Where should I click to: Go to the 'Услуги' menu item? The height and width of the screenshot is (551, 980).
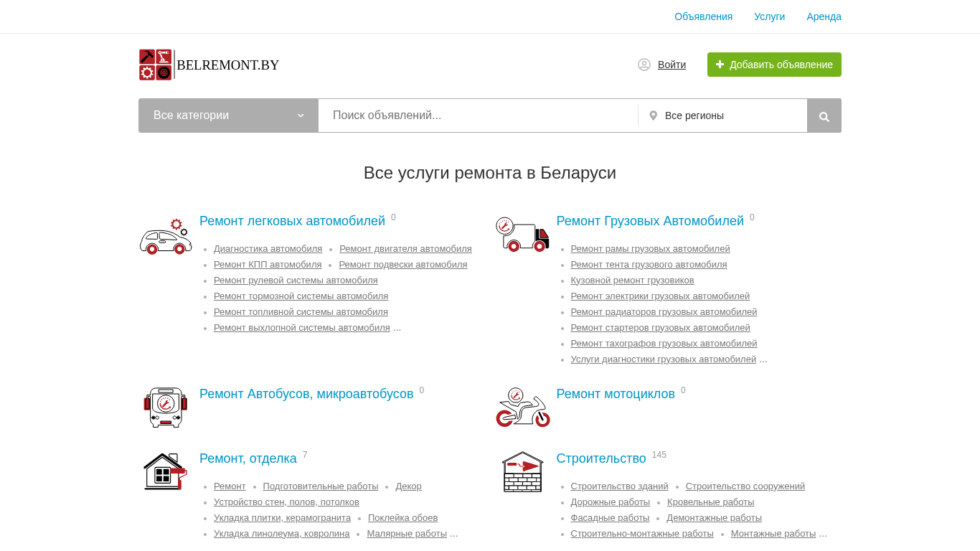[769, 17]
